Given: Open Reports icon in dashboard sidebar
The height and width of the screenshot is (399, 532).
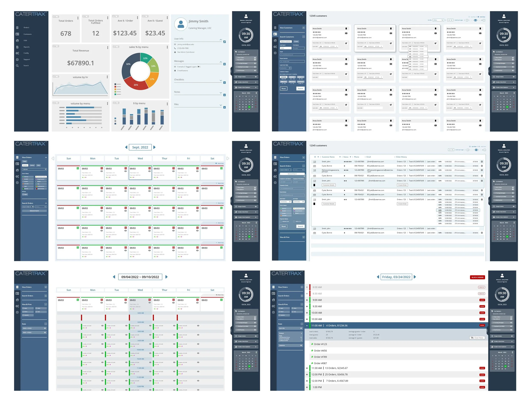Looking at the screenshot, I should click(x=17, y=47).
